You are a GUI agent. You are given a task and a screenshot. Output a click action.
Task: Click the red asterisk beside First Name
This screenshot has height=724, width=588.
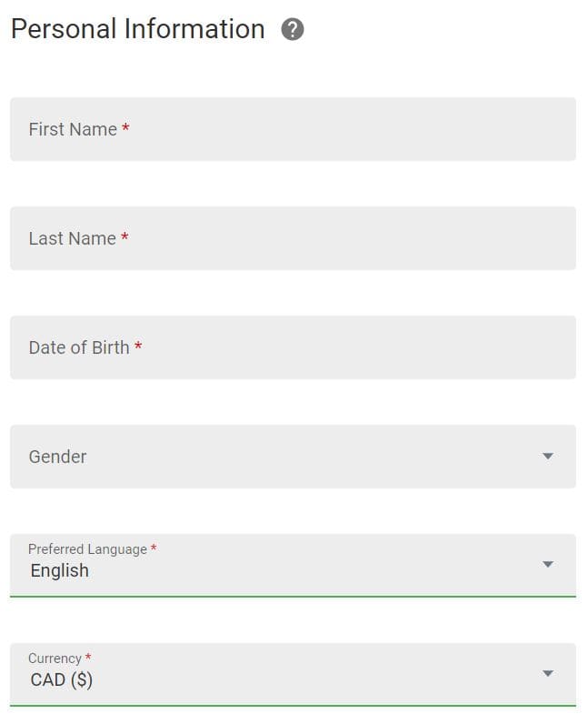tap(125, 127)
